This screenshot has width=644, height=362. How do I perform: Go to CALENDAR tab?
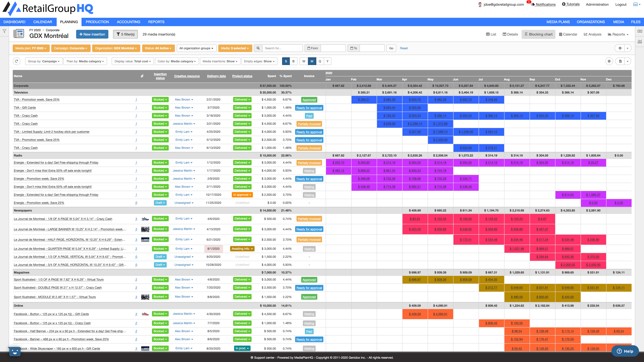click(x=42, y=22)
